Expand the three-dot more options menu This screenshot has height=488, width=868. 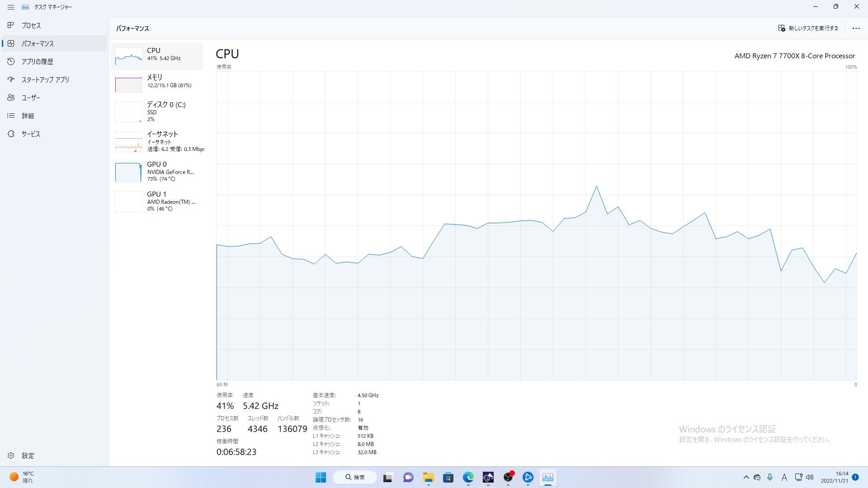tap(856, 28)
